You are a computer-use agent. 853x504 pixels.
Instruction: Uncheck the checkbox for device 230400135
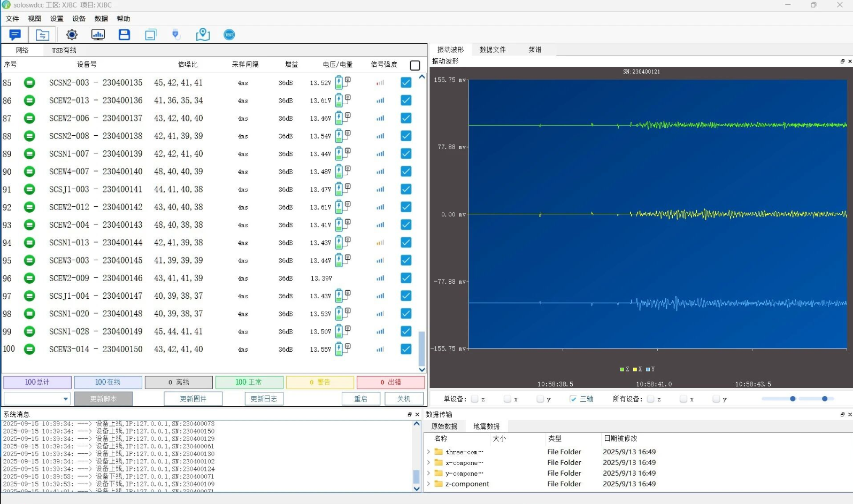[406, 82]
